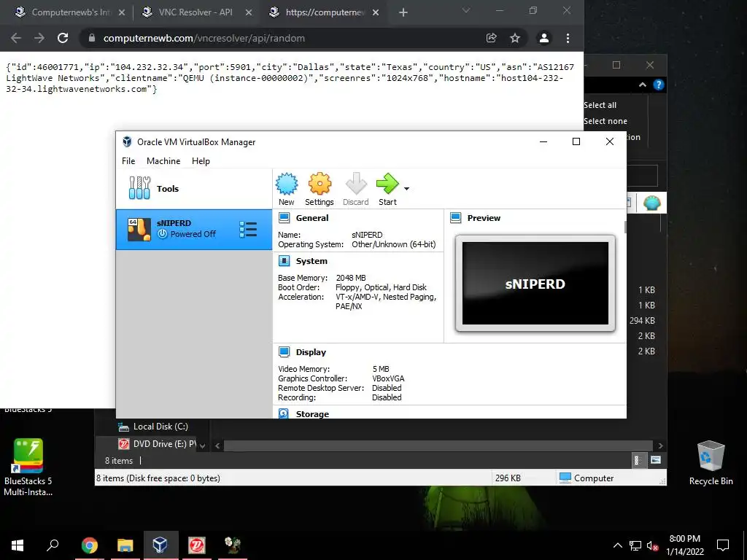The width and height of the screenshot is (747, 560).
Task: Reload the browser page
Action: pos(63,38)
